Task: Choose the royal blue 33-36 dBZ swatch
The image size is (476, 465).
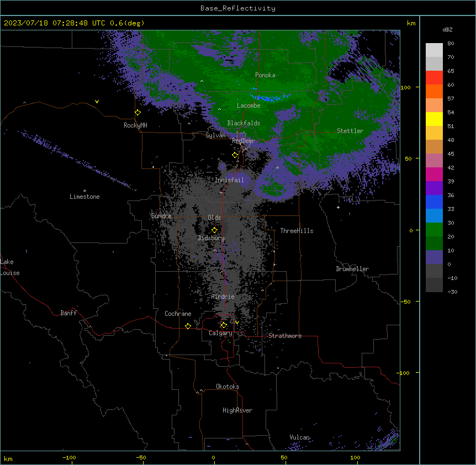Action: (x=434, y=202)
